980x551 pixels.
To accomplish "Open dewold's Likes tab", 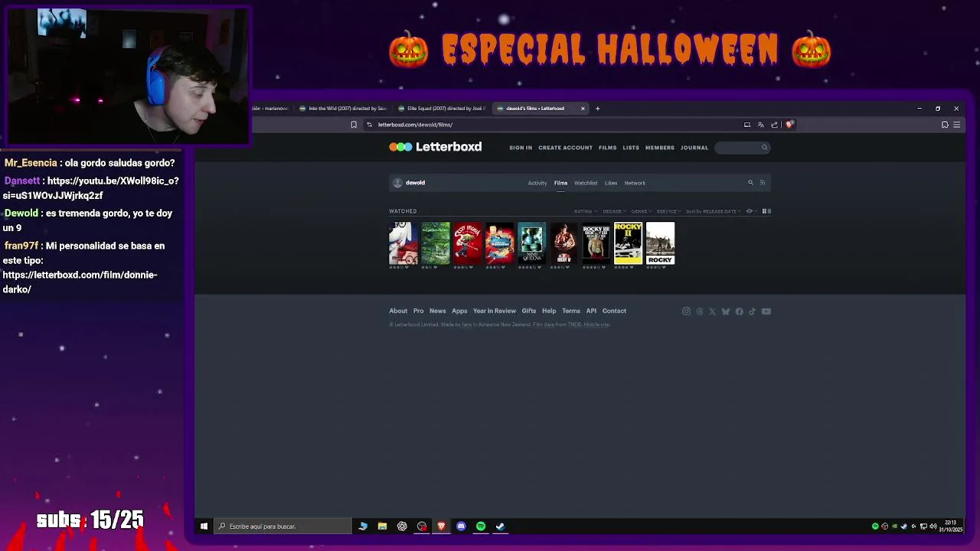I will point(611,183).
